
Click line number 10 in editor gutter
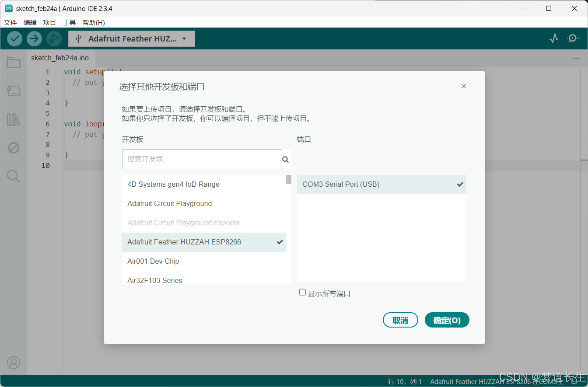(x=45, y=165)
